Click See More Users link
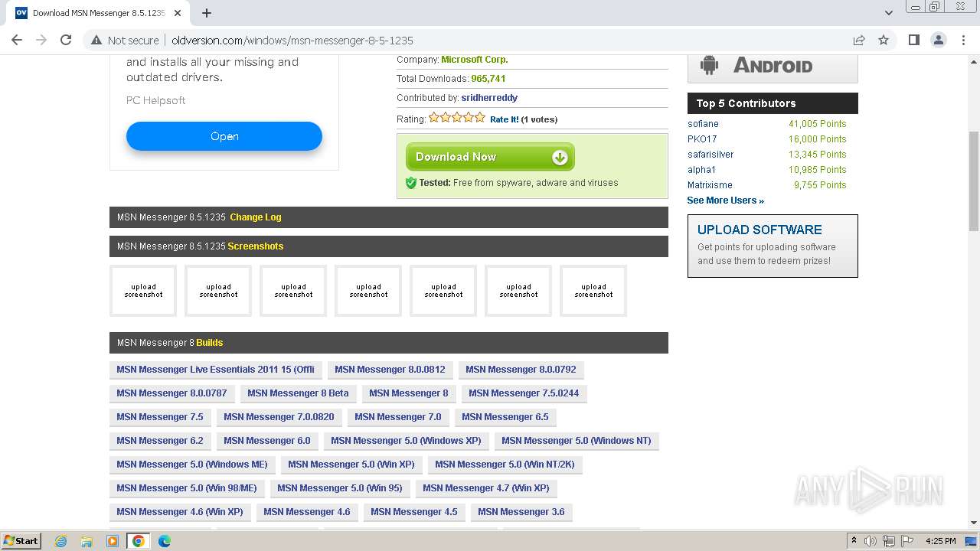 coord(725,201)
